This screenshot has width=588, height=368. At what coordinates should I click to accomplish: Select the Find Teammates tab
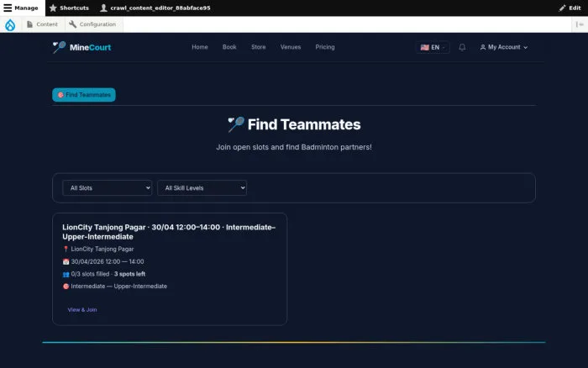84,95
